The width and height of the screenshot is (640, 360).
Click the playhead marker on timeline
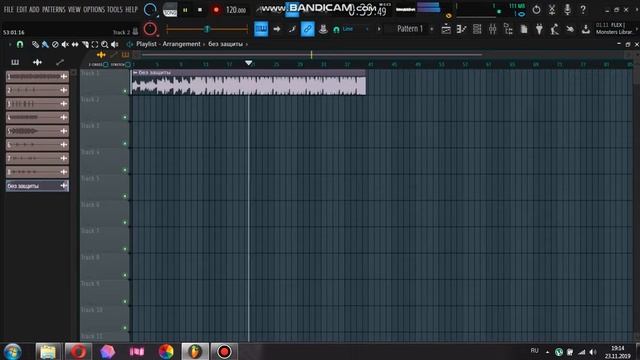(x=249, y=63)
